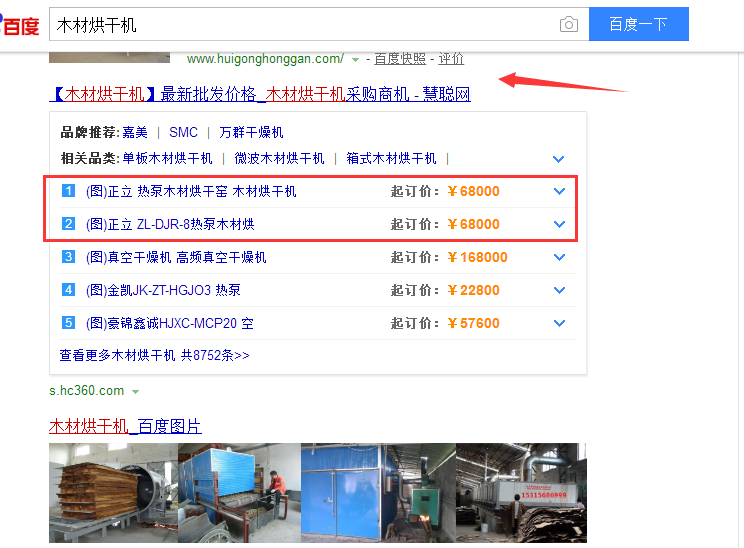
Task: Open thumbnail of blue drying chamber doors
Action: pos(378,492)
